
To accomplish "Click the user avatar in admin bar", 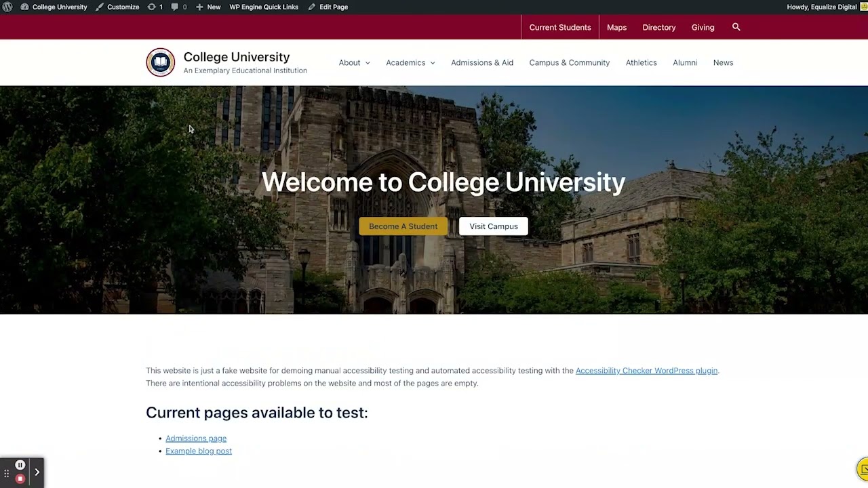I will tap(863, 7).
